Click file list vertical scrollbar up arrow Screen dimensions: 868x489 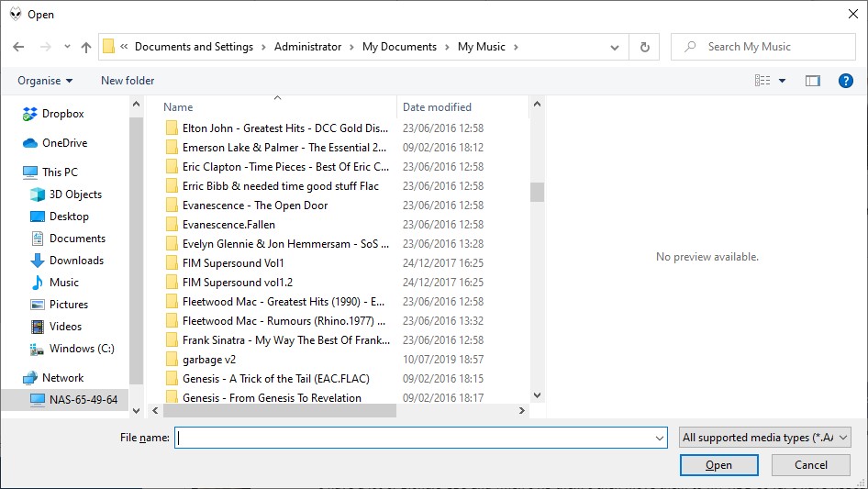point(537,104)
